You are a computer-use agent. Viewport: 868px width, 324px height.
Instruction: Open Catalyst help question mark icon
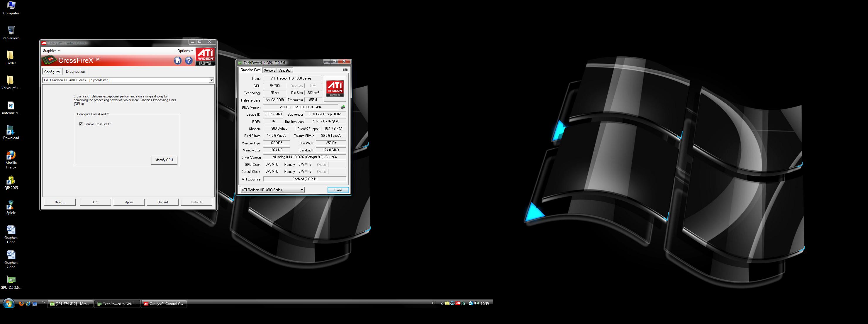(x=189, y=60)
